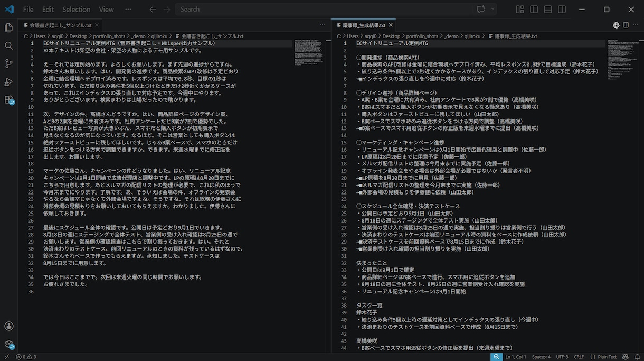The width and height of the screenshot is (644, 361).
Task: Change encoding via UTF-8
Action: pos(562,357)
